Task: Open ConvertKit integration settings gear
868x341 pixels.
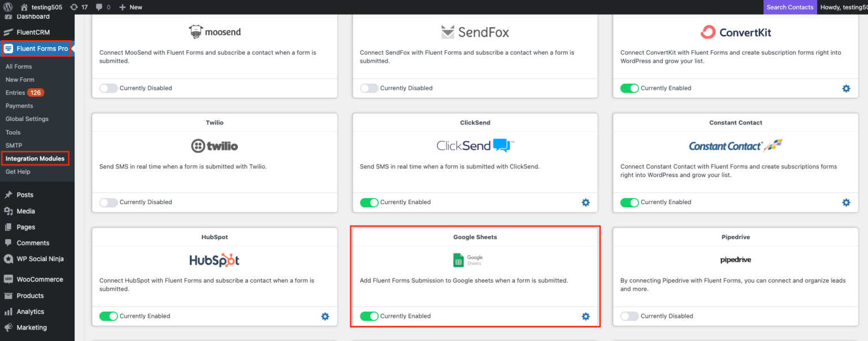Action: point(846,88)
